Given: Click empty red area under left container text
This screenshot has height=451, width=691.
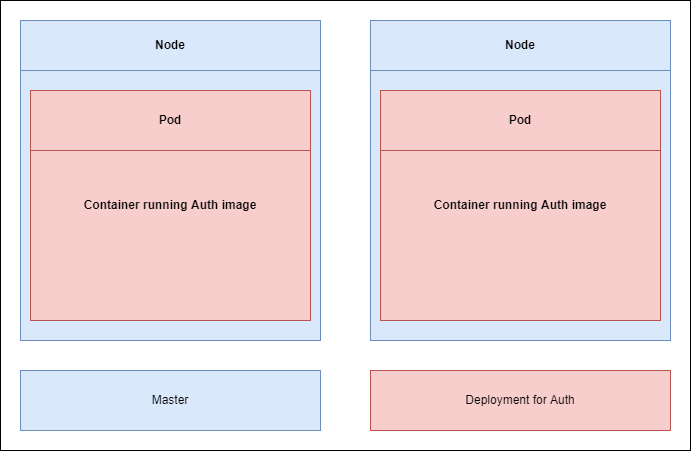Looking at the screenshot, I should (170, 270).
